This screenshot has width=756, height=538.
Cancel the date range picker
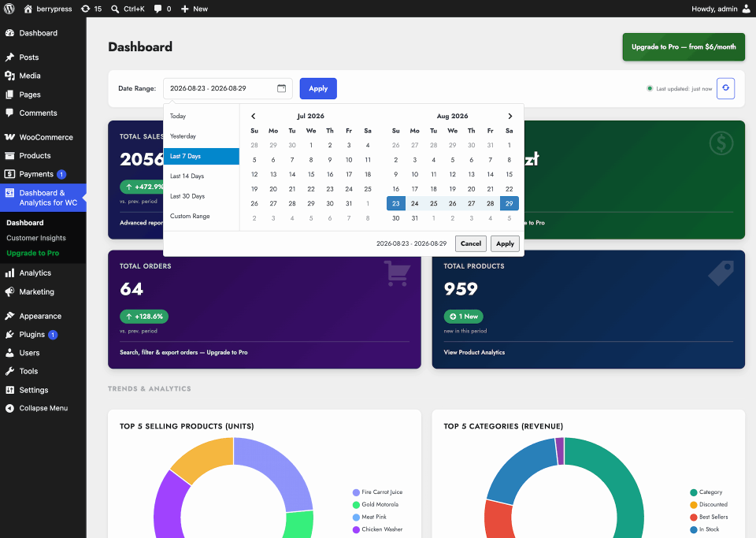(x=471, y=243)
